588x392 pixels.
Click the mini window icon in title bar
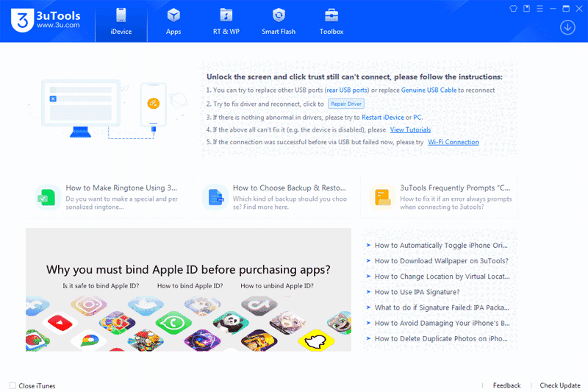pyautogui.click(x=526, y=9)
